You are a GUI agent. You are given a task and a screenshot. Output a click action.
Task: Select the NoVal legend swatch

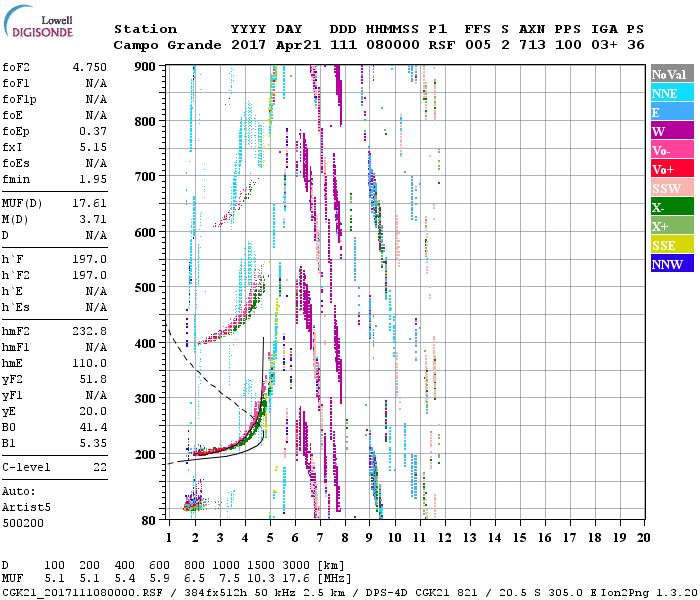click(669, 74)
